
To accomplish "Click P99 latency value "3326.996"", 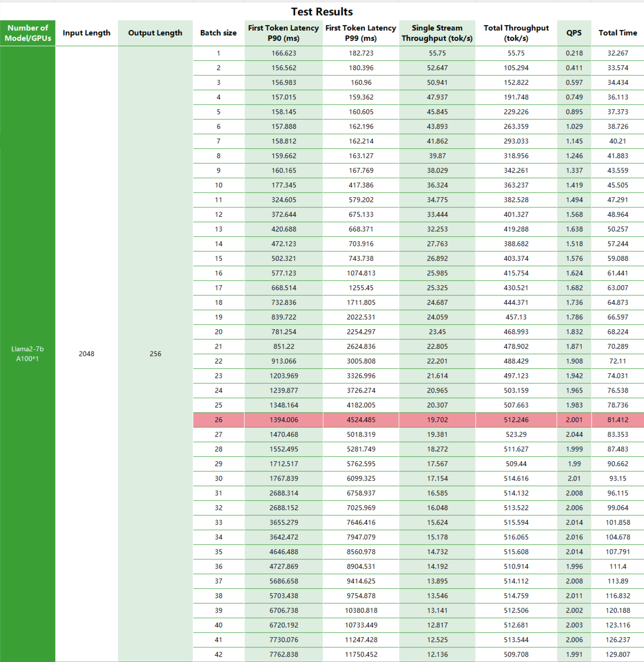I will [361, 376].
